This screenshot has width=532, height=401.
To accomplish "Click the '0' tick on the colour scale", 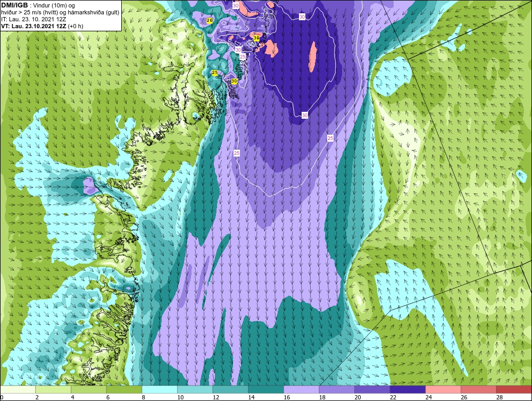I will [x=2, y=397].
